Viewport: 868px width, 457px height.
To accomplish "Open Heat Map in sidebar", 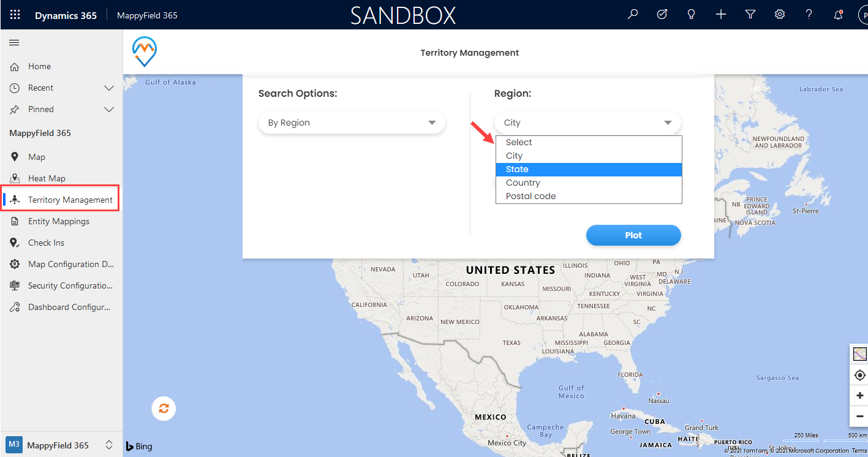I will (x=61, y=178).
